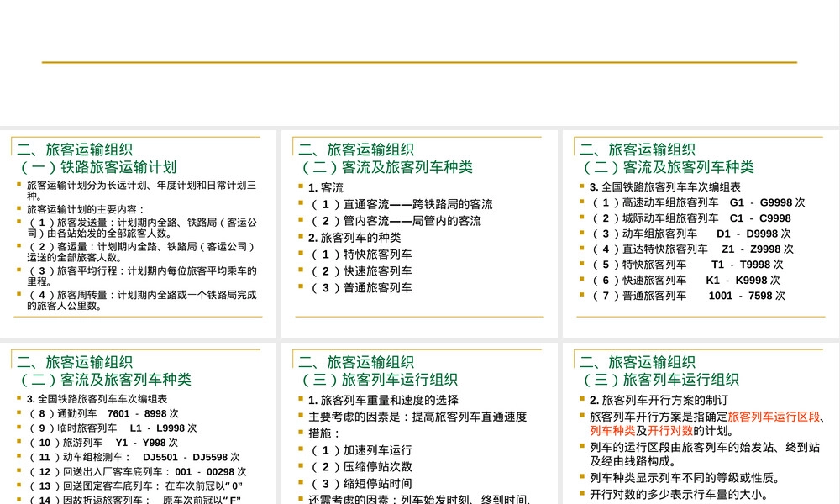This screenshot has width=840, height=504.
Task: Select the row 直达特快旅客列车 Z1 - Z9998
Action: click(x=692, y=249)
